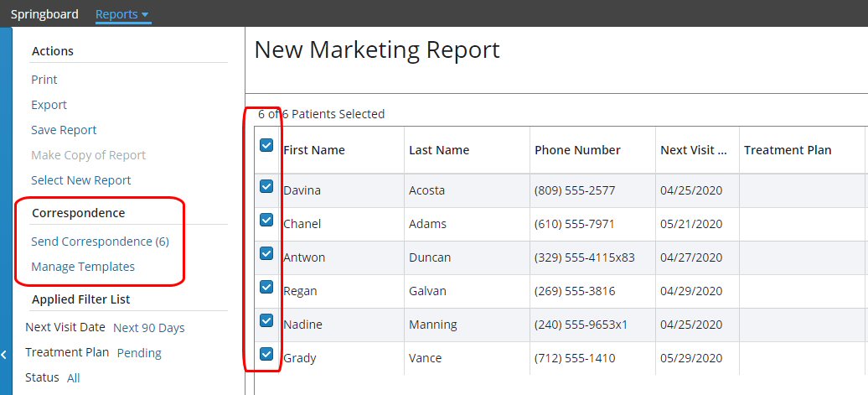The image size is (868, 395).
Task: Open Send Correspondence (6)
Action: pyautogui.click(x=100, y=242)
